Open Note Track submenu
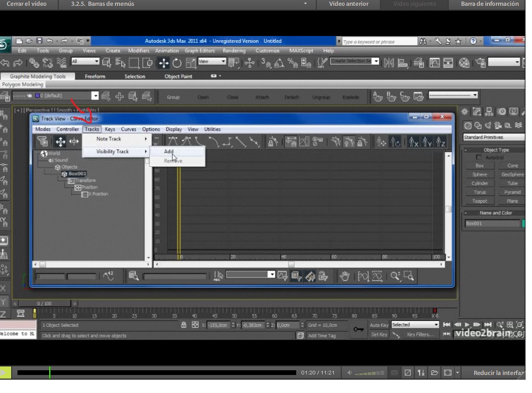The image size is (532, 393). (116, 139)
